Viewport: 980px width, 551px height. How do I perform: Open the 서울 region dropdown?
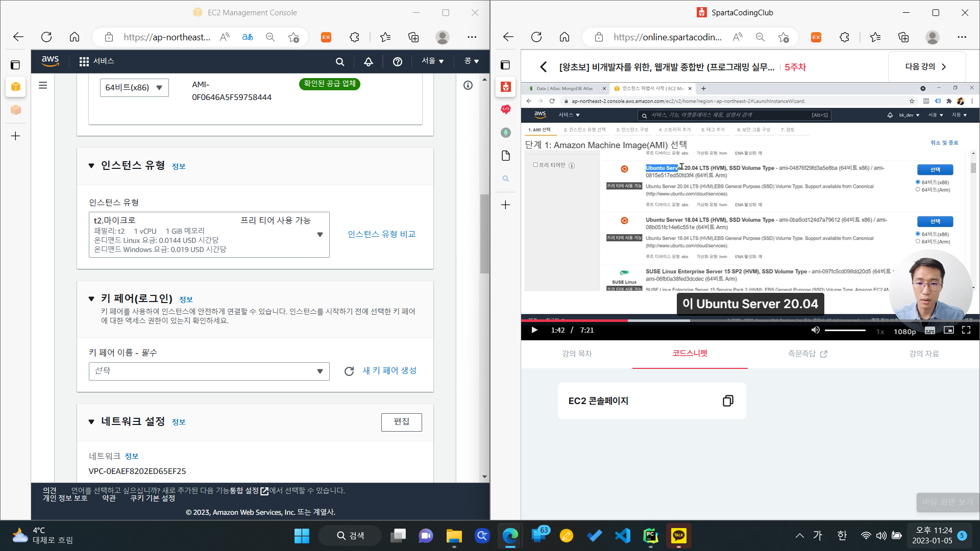pos(432,61)
